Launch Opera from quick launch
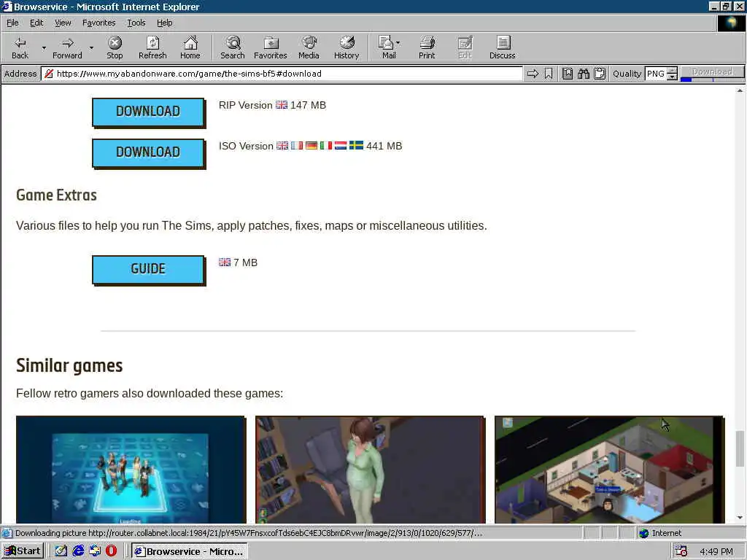 111,551
